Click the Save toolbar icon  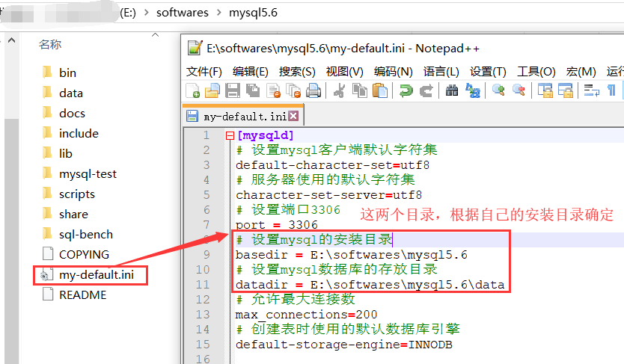click(233, 90)
